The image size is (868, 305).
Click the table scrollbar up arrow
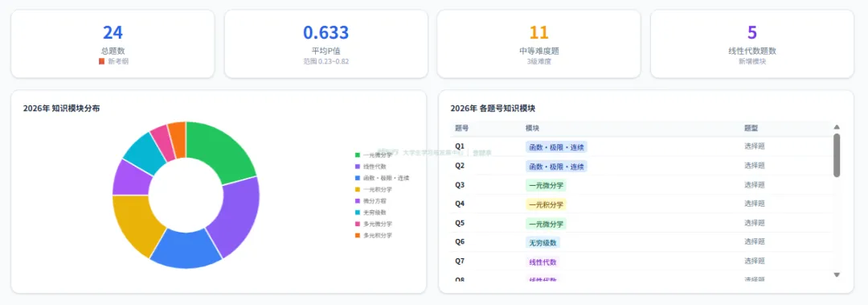[x=837, y=127]
